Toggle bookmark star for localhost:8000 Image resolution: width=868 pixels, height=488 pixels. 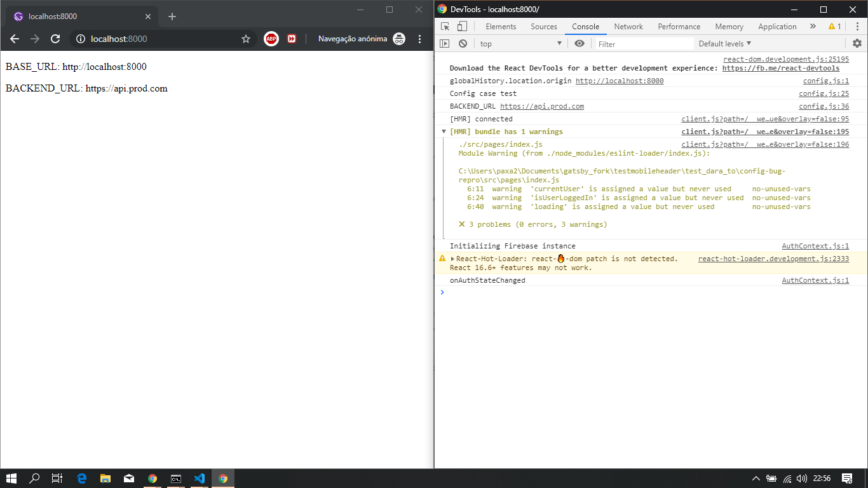pyautogui.click(x=246, y=38)
